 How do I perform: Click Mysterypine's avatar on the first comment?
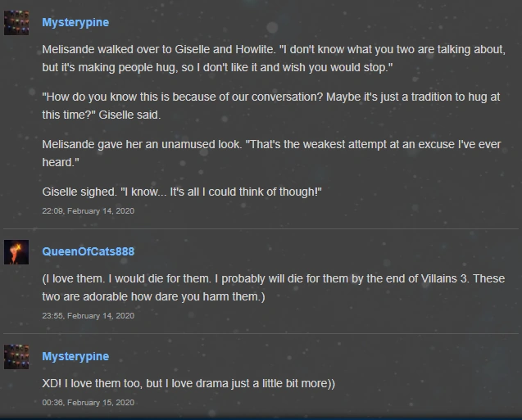click(x=16, y=23)
